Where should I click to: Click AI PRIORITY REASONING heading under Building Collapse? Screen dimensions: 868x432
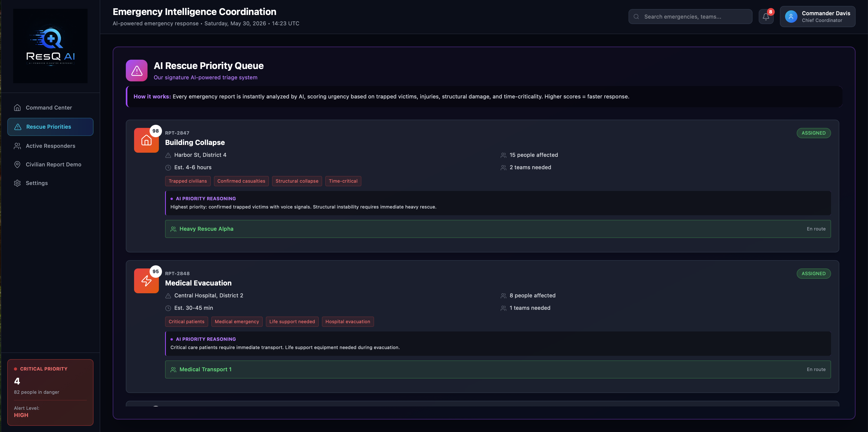pyautogui.click(x=206, y=198)
